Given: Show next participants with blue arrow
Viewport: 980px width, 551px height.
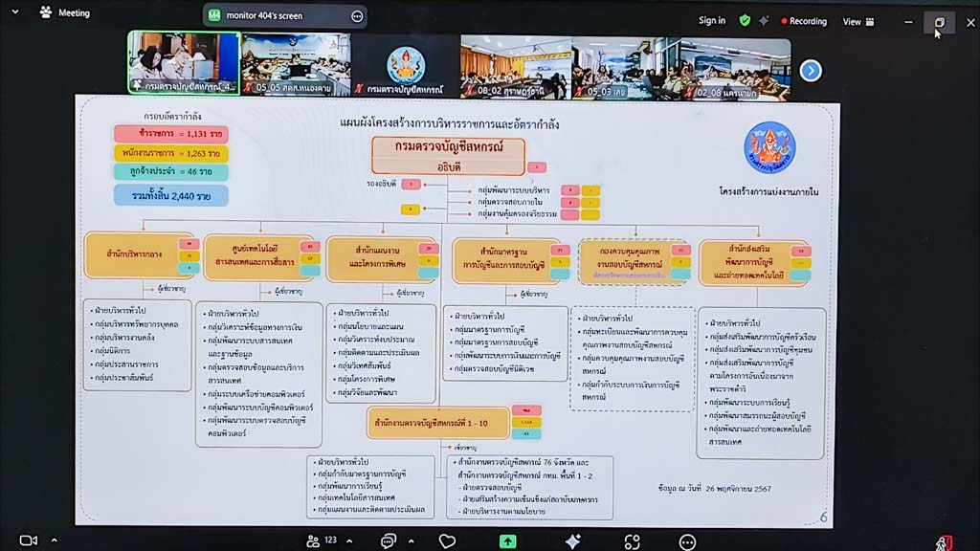Looking at the screenshot, I should 811,71.
